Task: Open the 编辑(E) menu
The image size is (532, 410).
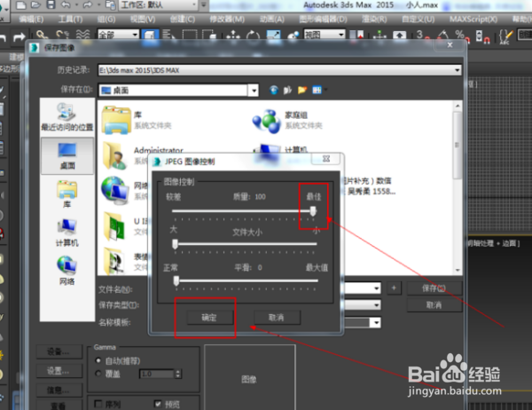Action: click(x=31, y=19)
